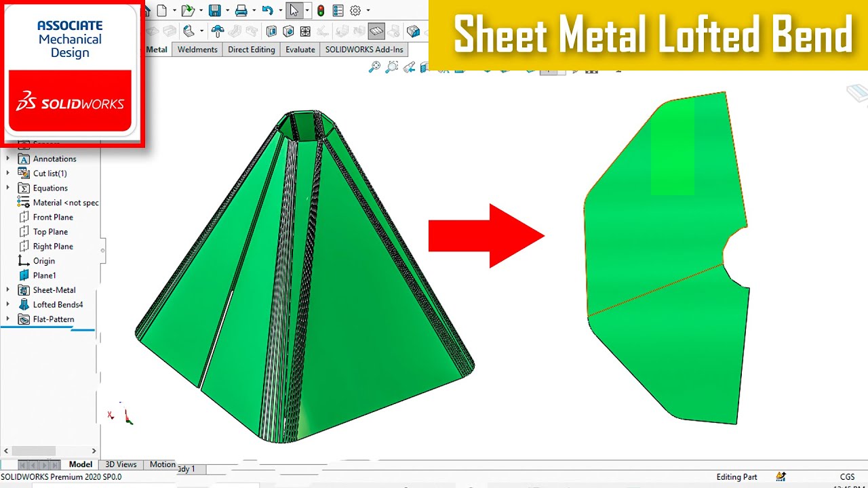
Task: Activate the Select cursor tool
Action: pyautogui.click(x=294, y=10)
